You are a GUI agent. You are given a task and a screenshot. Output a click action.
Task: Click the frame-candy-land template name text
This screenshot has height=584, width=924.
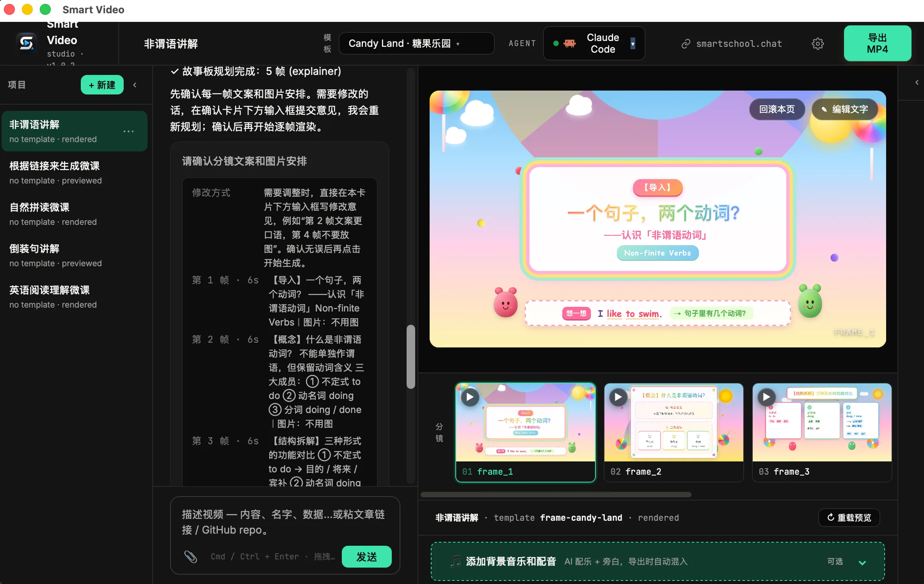point(581,518)
